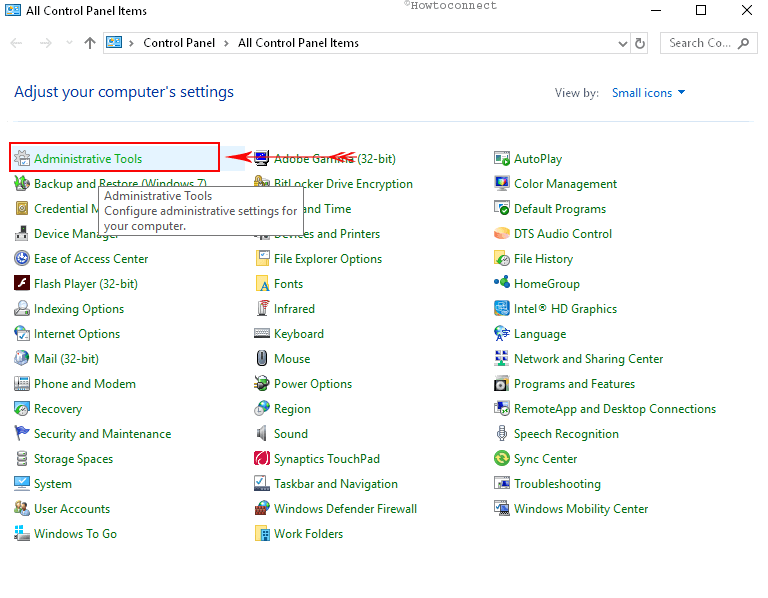Click the Flash Player (32-bit) icon
This screenshot has width=768, height=598.
[22, 284]
